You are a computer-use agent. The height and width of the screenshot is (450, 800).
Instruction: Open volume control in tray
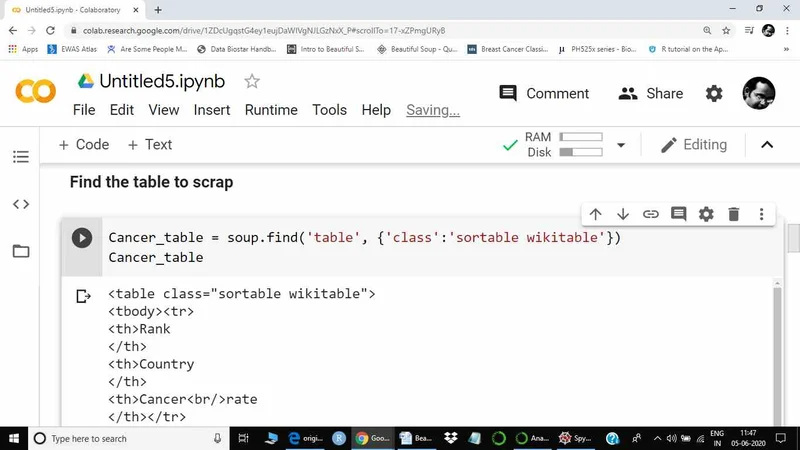671,438
